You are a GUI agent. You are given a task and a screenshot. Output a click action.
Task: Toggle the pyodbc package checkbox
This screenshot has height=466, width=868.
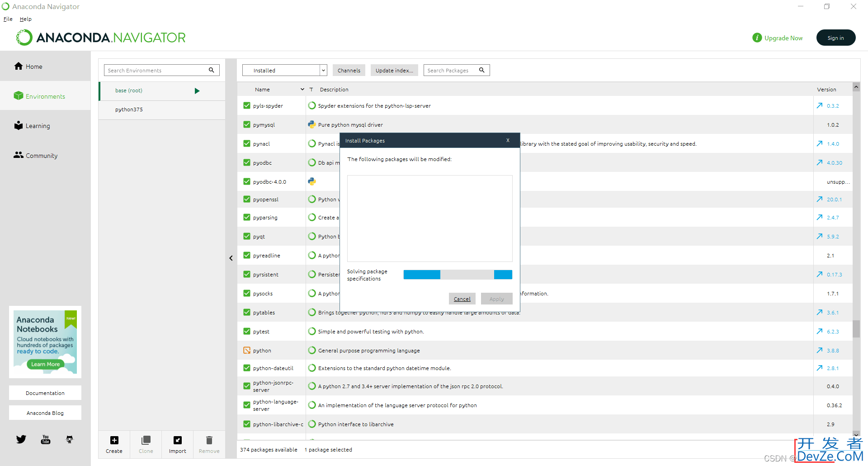[247, 162]
